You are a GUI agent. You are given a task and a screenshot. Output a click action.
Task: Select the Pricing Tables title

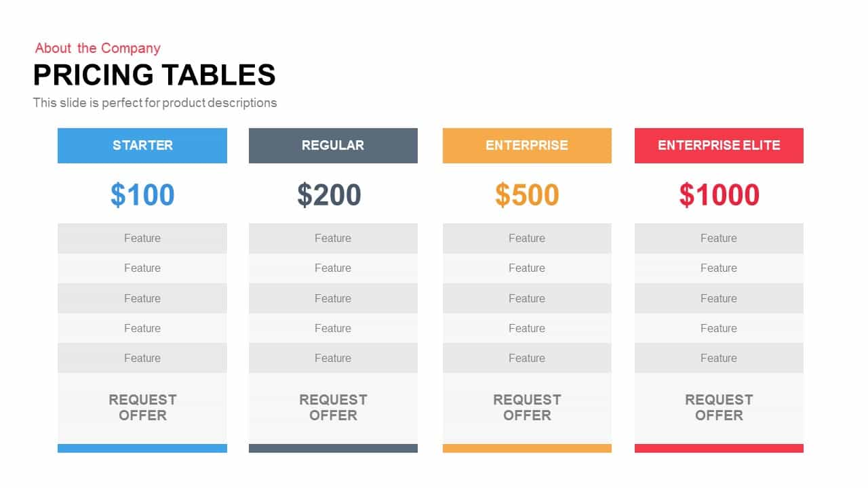coord(155,75)
